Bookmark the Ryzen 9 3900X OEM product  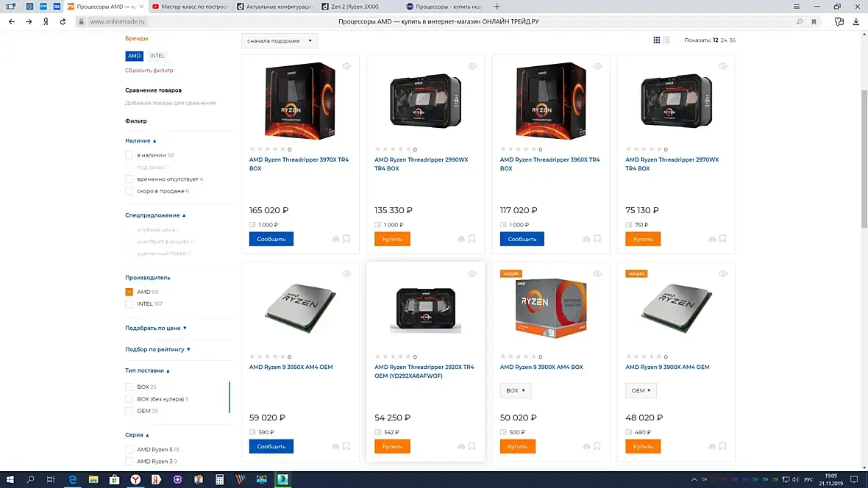pos(723,447)
